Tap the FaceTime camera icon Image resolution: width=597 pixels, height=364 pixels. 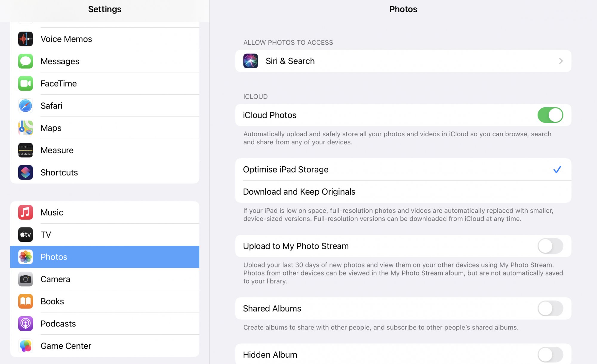pos(25,83)
